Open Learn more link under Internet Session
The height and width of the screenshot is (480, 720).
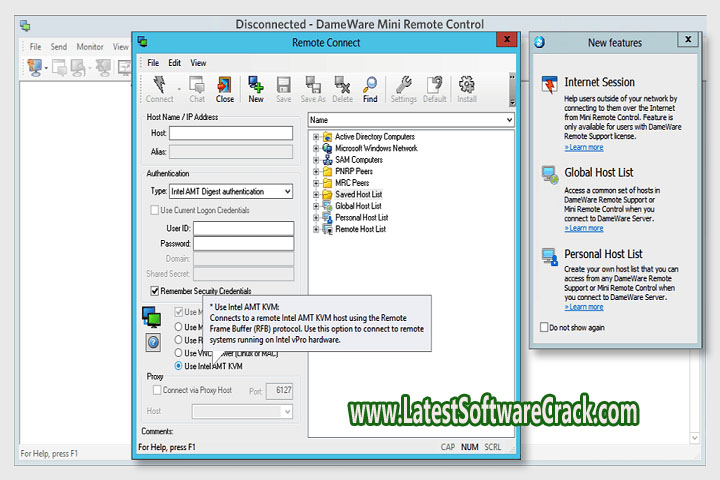pyautogui.click(x=584, y=147)
